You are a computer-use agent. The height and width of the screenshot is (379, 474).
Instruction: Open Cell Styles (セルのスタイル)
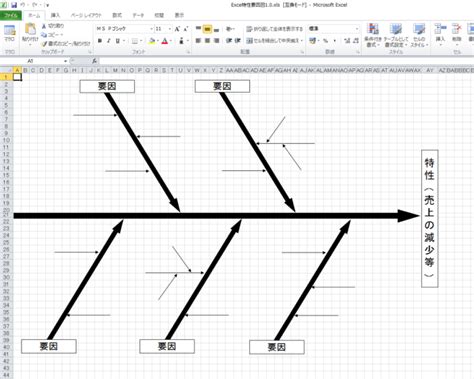point(419,35)
